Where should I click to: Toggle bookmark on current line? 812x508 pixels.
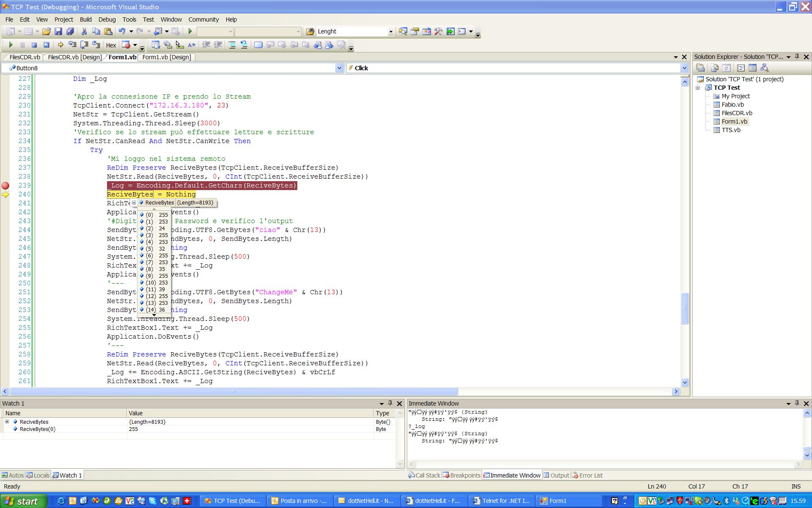coord(258,44)
